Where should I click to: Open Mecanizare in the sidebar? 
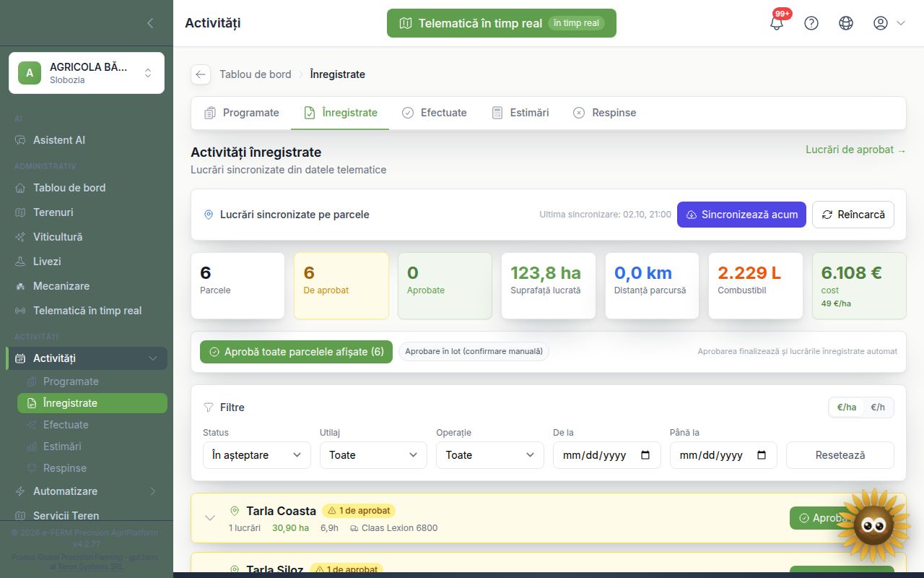(x=87, y=286)
